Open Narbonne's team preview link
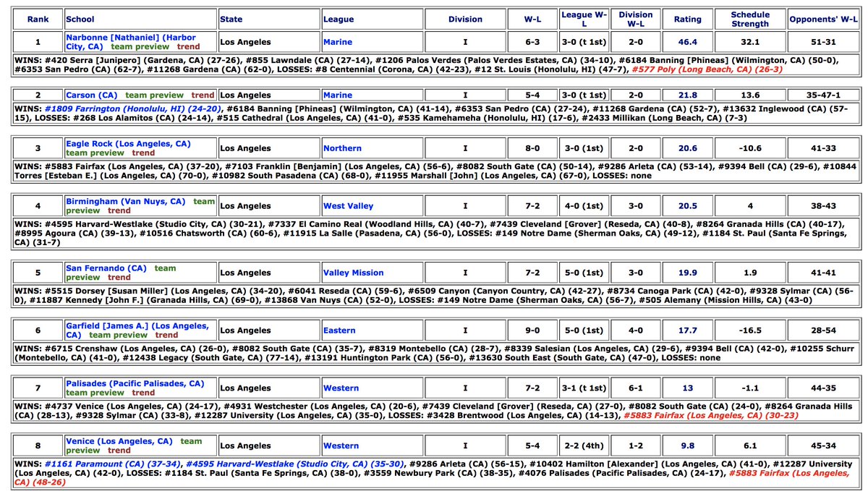 (141, 46)
